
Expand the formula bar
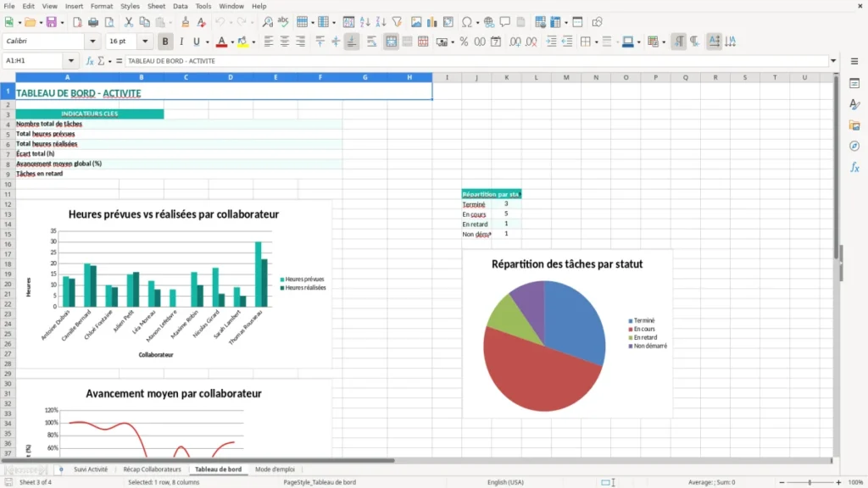[x=833, y=61]
